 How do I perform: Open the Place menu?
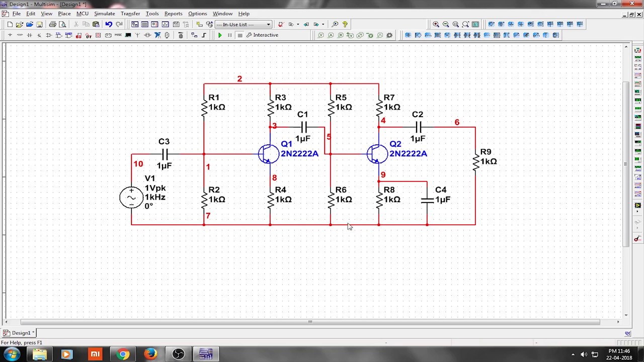pos(64,14)
